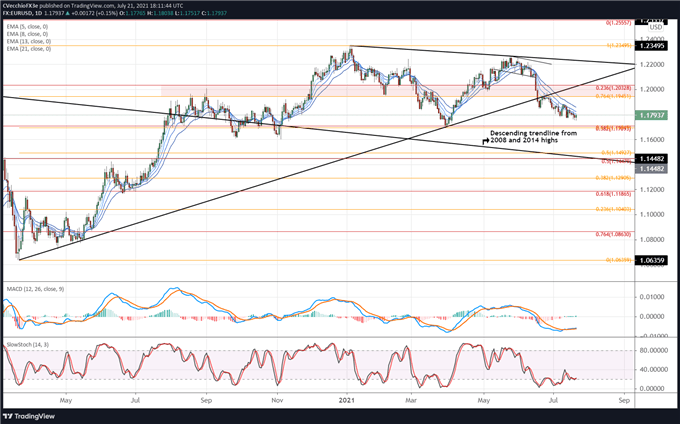Screen dimensions: 680x424
Task: Click the 0(1.25557) Fibonacci level label at top
Action: point(618,22)
